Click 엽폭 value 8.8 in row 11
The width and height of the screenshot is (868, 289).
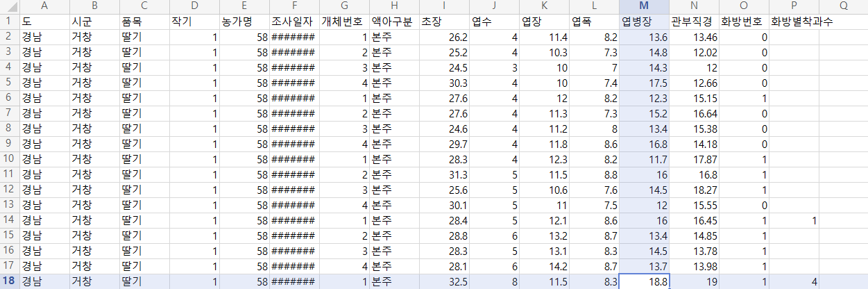(594, 174)
